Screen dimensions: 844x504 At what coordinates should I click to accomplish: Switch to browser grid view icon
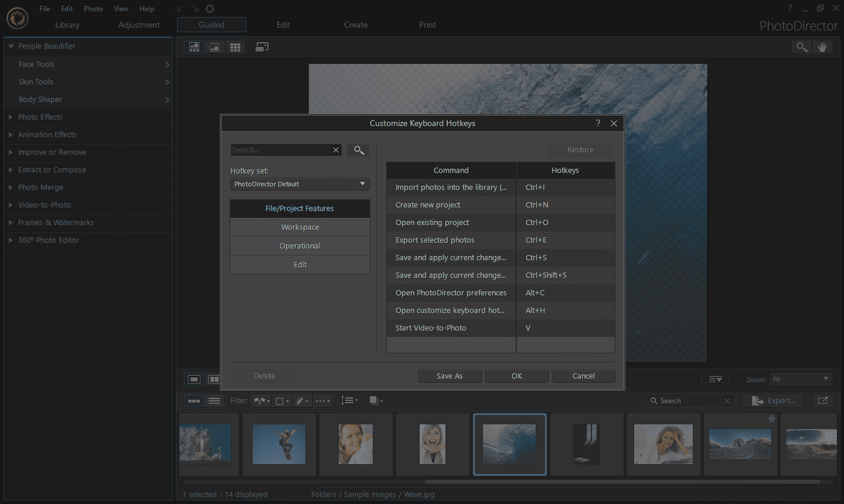(x=235, y=47)
